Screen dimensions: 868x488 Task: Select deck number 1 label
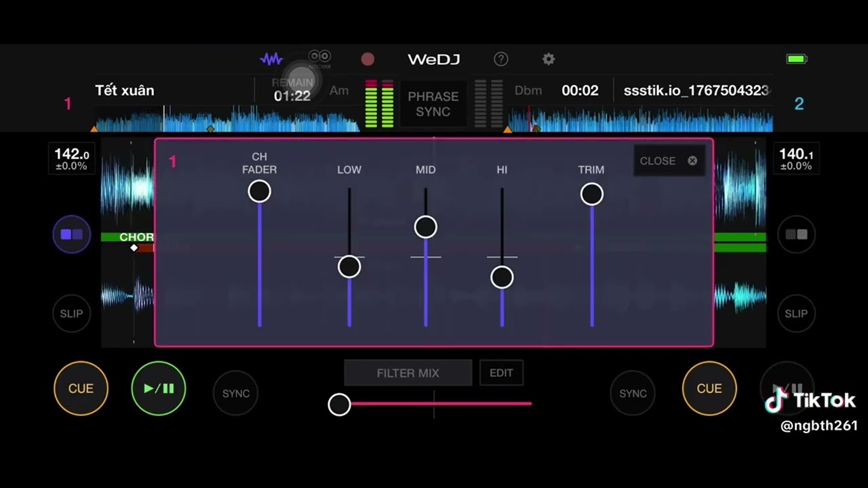click(x=67, y=104)
